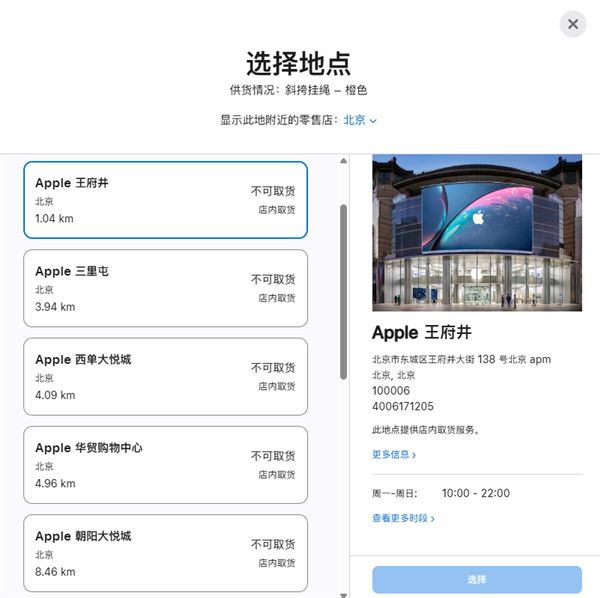This screenshot has width=600, height=598.
Task: Close the 选择地点 dialog
Action: click(x=572, y=24)
